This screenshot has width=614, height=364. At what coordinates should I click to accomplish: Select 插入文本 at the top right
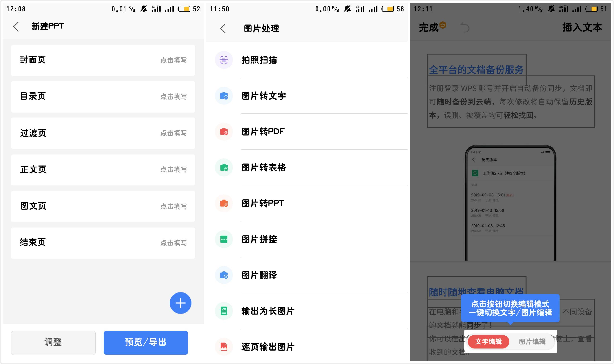(582, 27)
